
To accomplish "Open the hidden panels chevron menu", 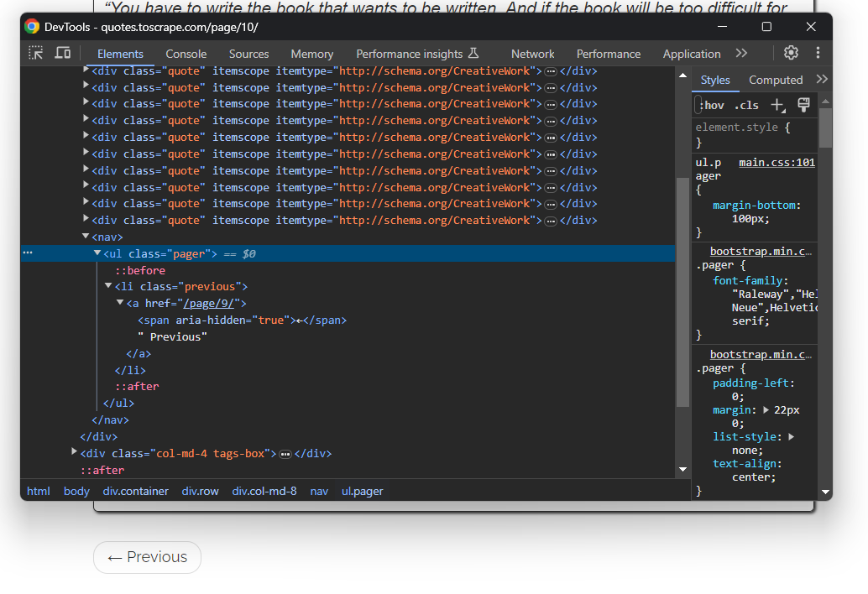I will click(741, 52).
